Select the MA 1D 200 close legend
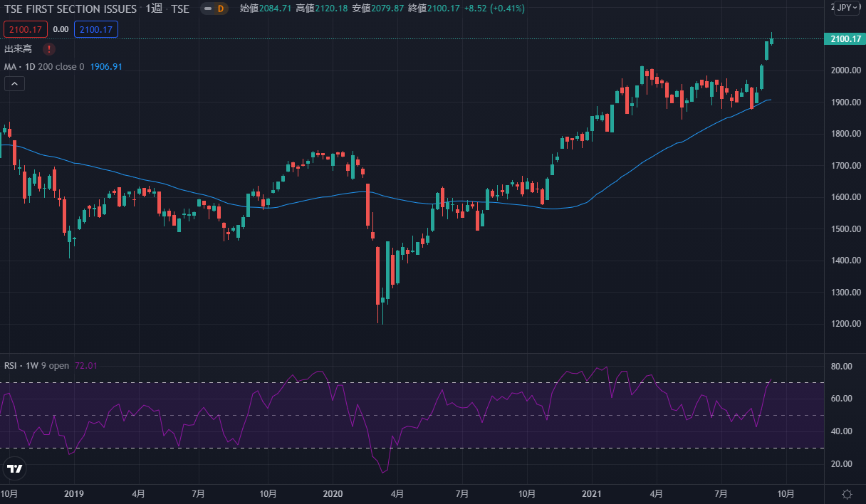 click(44, 67)
